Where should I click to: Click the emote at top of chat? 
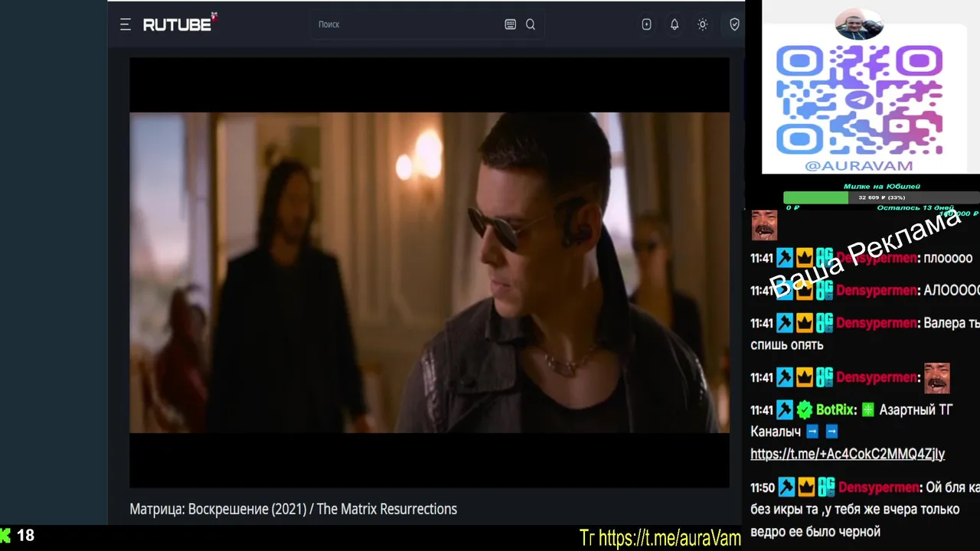pos(764,225)
